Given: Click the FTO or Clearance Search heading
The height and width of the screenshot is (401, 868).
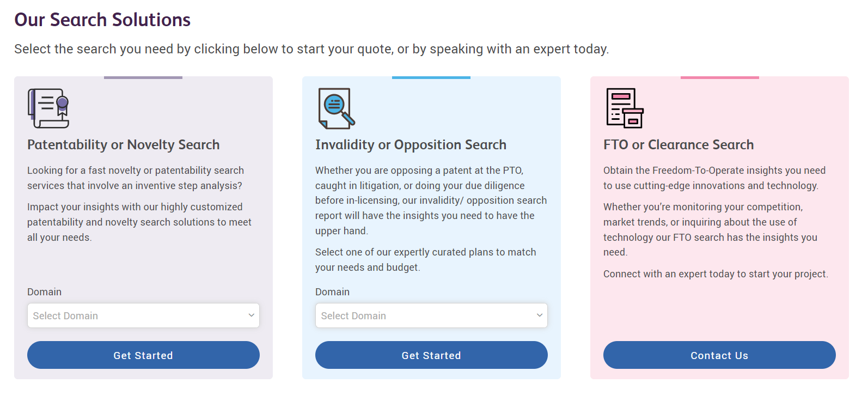Looking at the screenshot, I should [678, 145].
